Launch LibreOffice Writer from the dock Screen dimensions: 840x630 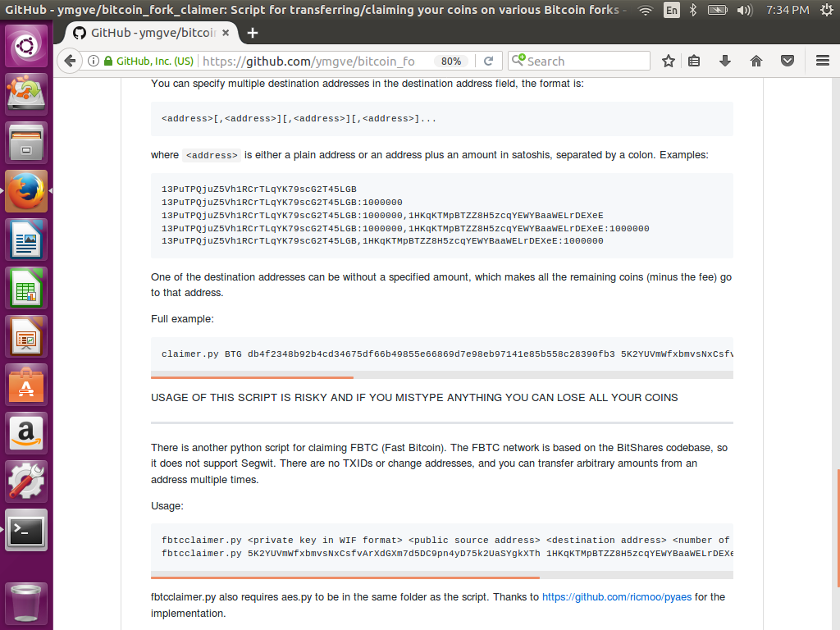point(26,240)
